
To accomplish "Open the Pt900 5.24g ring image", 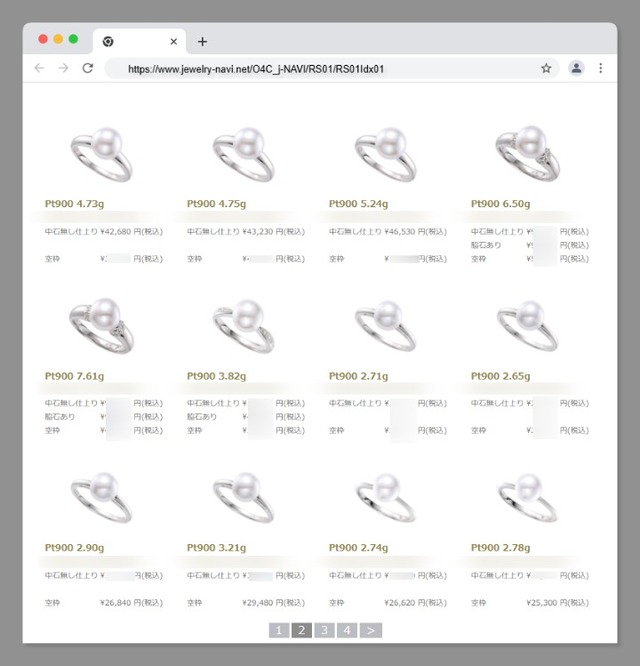I will 386,154.
